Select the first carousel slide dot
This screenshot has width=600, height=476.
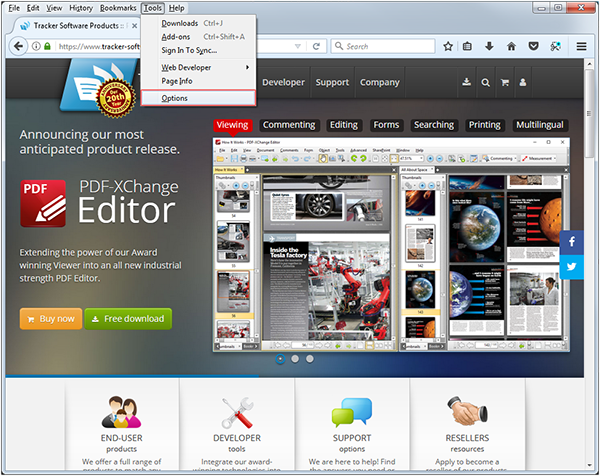(280, 359)
